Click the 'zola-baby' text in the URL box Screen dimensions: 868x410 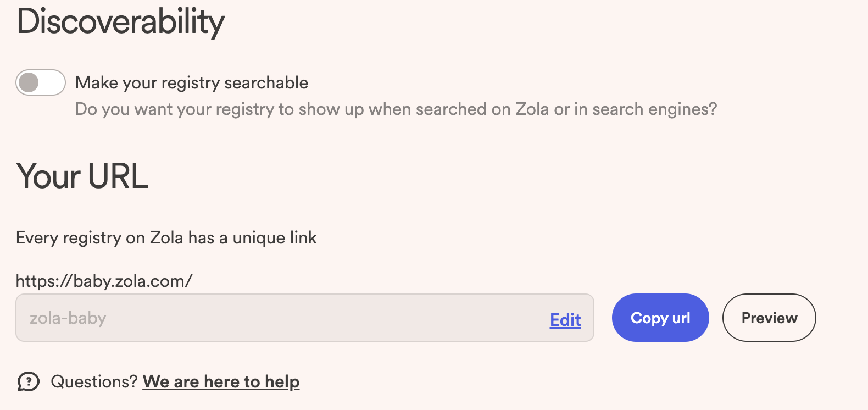tap(68, 318)
